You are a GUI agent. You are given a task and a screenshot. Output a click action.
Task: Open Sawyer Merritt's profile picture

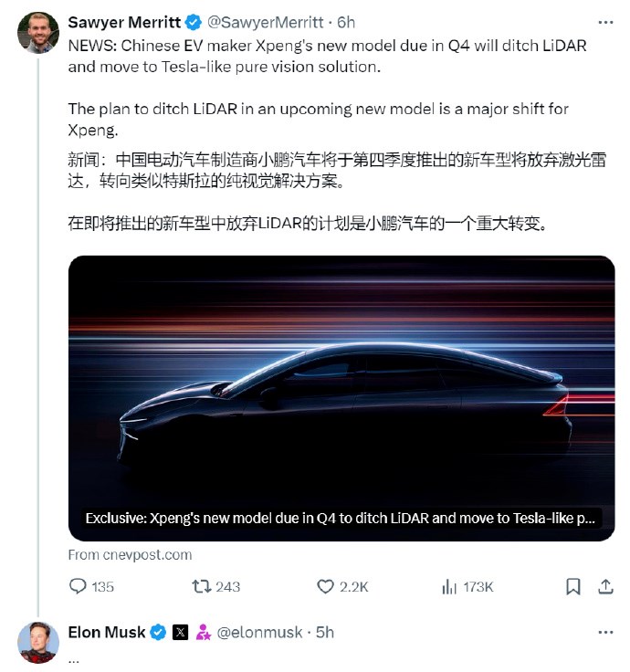tap(38, 33)
